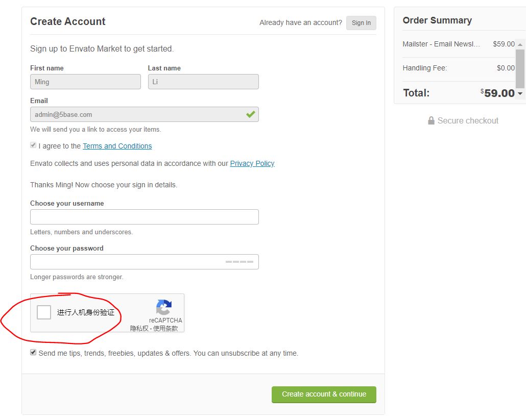Focus the Choose your password field

(x=145, y=262)
